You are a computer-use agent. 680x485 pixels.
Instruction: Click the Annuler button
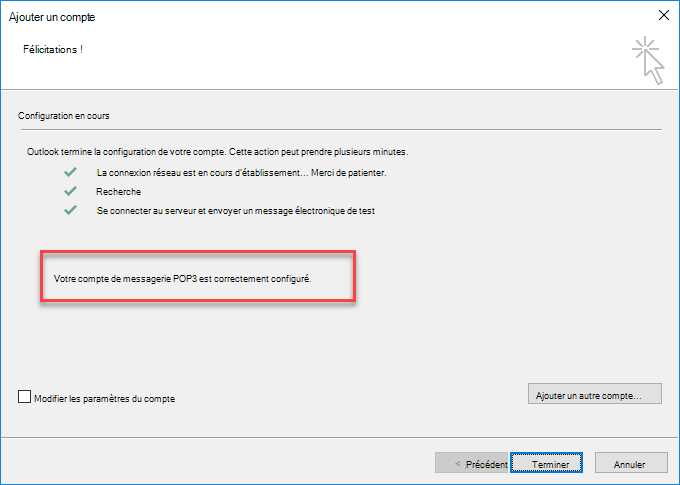pyautogui.click(x=631, y=463)
